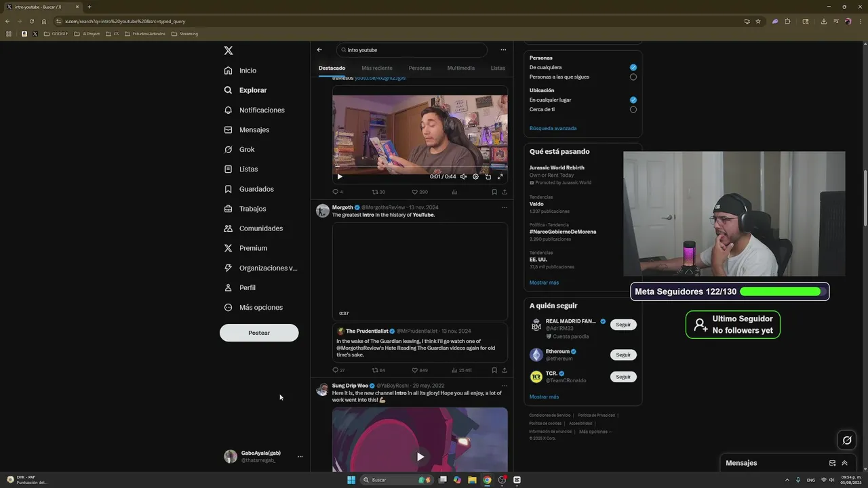The image size is (868, 488).
Task: Open Guardados bookmark icon in sidebar
Action: pos(229,189)
